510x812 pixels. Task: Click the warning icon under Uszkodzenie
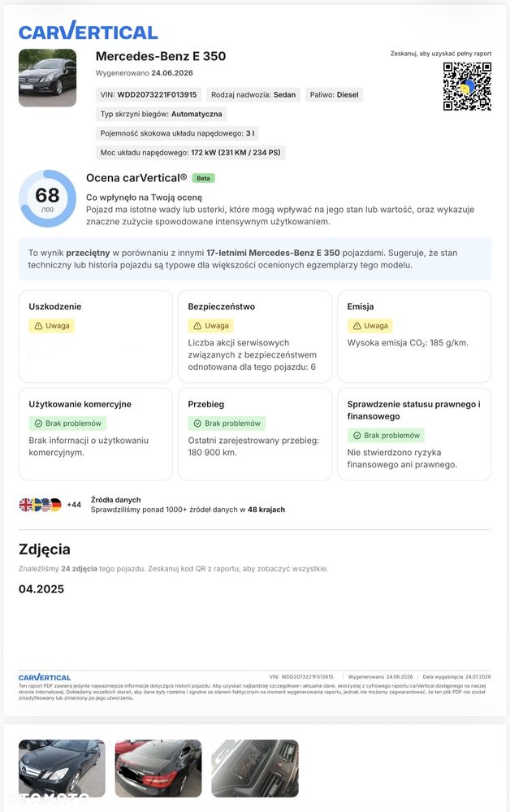[x=38, y=326]
